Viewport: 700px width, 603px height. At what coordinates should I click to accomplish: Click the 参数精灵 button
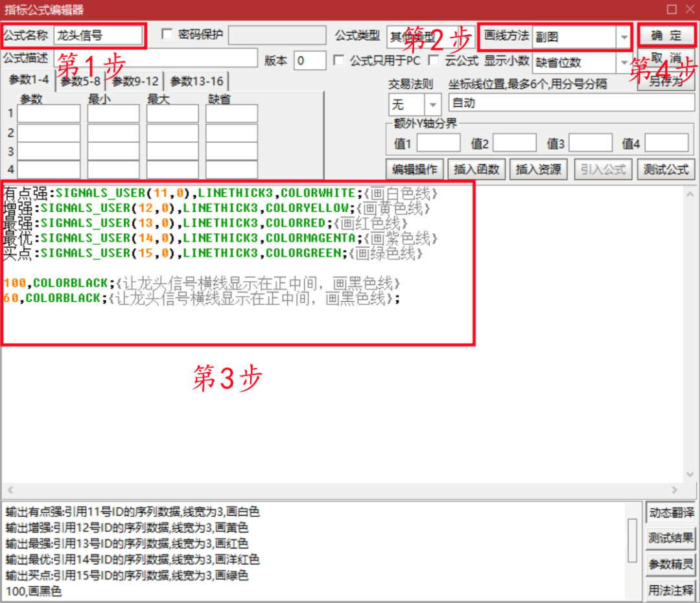pos(671,564)
